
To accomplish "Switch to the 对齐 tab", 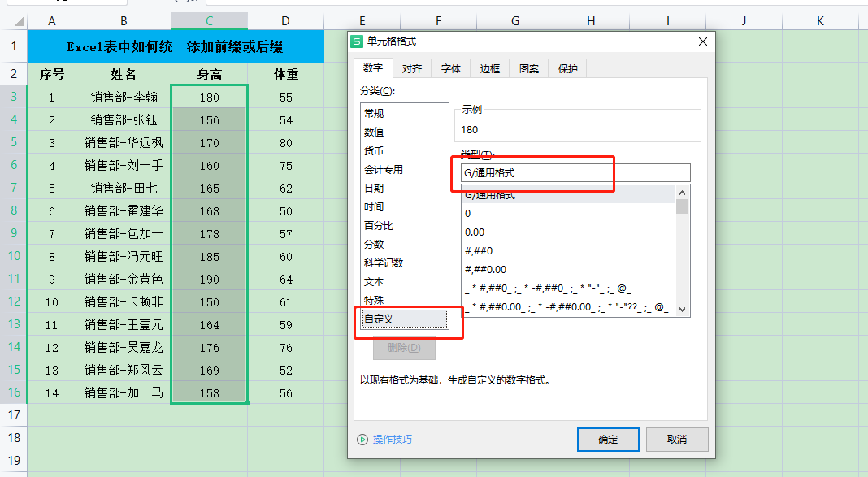I will (x=412, y=68).
